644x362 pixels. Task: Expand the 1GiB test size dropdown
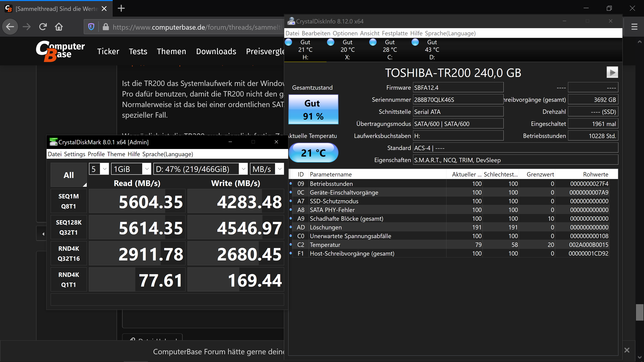tap(131, 169)
